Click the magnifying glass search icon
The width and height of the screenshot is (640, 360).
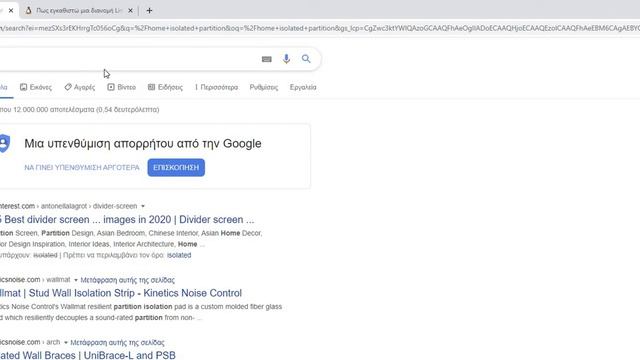[x=306, y=59]
